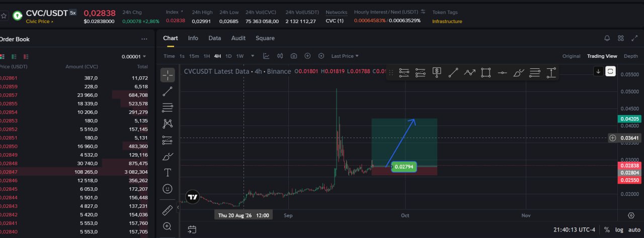Screen dimensions: 644x238
Task: Open chart settings gear near time axis
Action: click(631, 215)
